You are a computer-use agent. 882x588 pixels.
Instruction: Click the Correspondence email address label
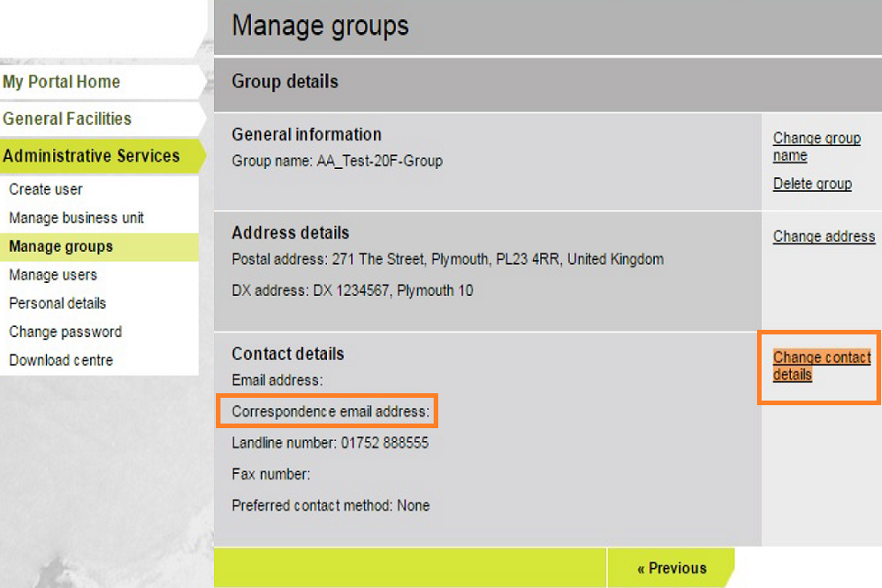tap(331, 412)
